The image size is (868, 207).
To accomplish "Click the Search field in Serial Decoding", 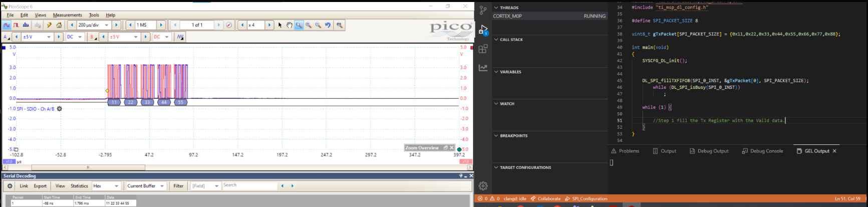I will tap(250, 186).
